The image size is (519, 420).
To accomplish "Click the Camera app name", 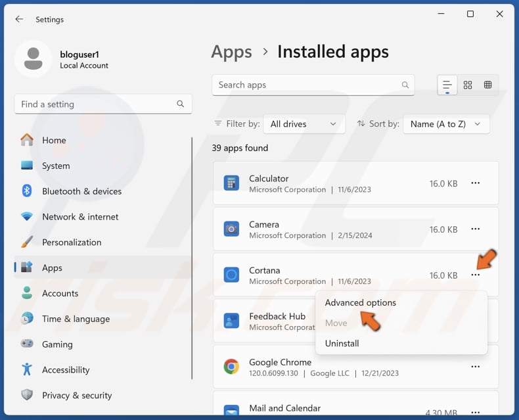I will click(264, 224).
